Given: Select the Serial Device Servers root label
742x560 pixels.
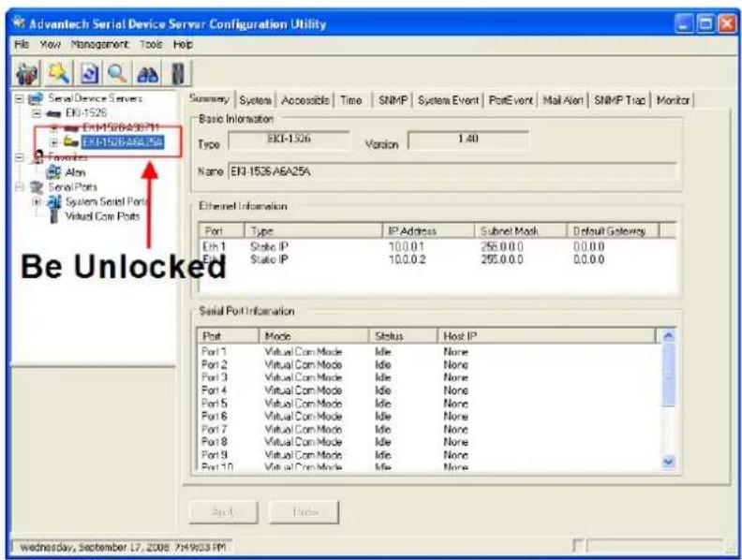Looking at the screenshot, I should click(96, 98).
